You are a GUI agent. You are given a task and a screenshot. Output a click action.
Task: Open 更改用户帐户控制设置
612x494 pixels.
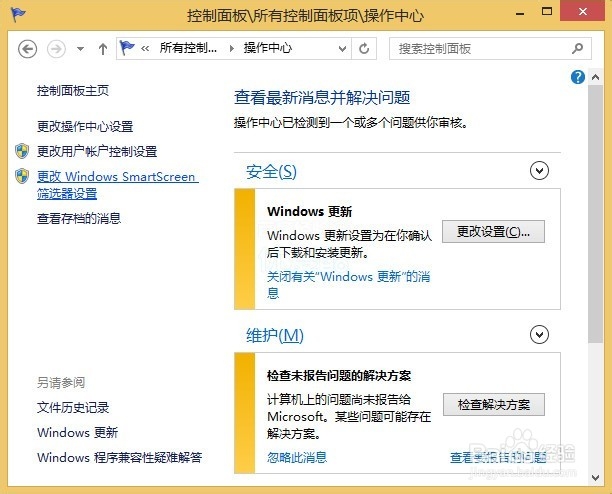click(x=97, y=151)
